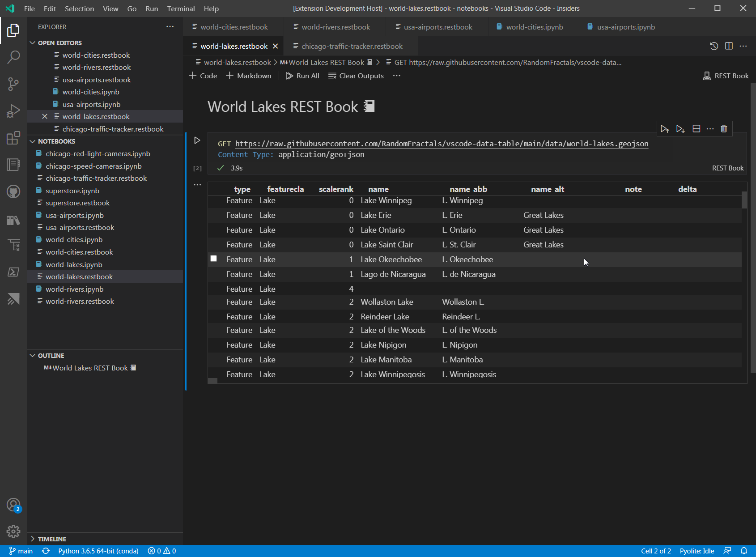Select REST Book kernel button
The height and width of the screenshot is (557, 756).
pyautogui.click(x=726, y=76)
